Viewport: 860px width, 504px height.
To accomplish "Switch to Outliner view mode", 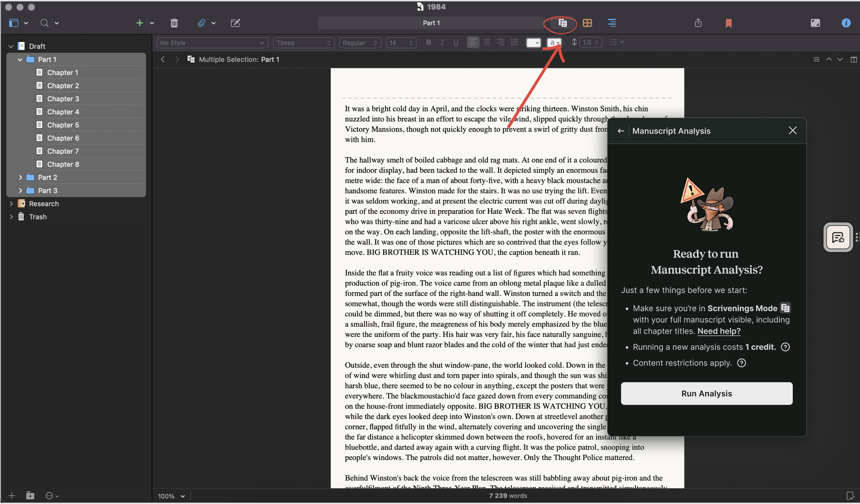I will (x=612, y=23).
